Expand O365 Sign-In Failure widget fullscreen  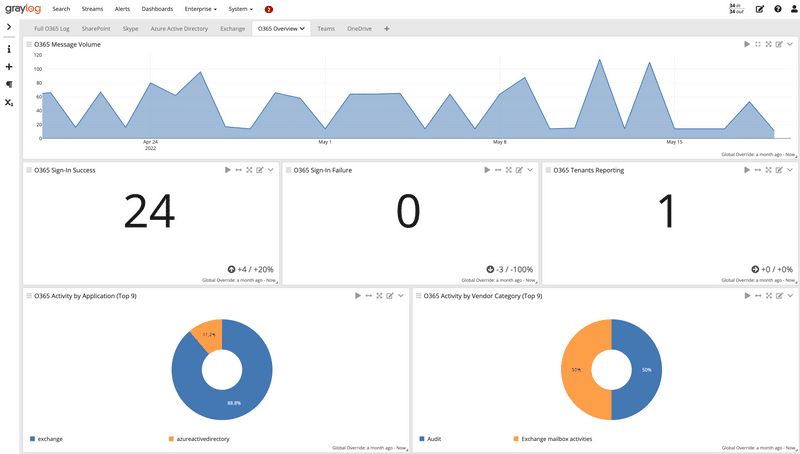pos(509,170)
